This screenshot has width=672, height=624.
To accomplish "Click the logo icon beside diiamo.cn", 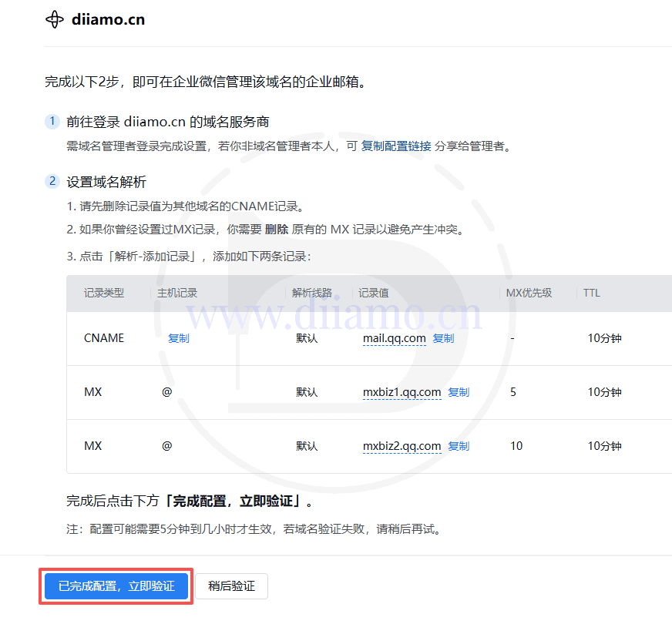I will (55, 19).
